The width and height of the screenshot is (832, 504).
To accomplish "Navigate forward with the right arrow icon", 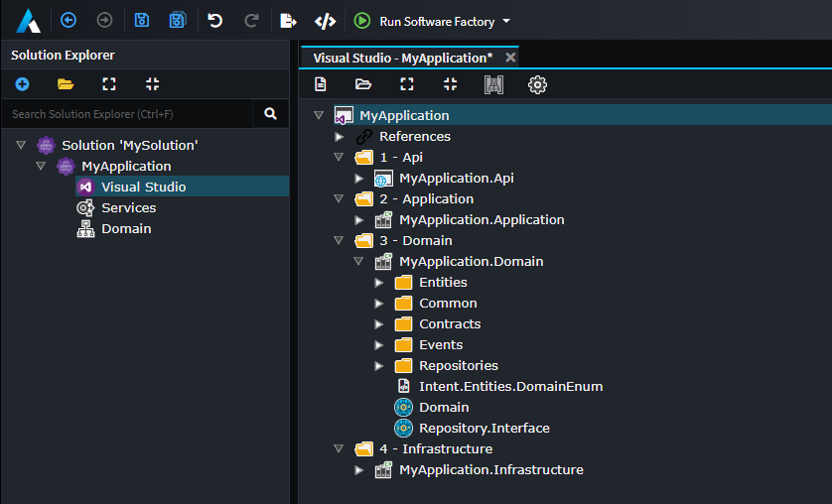I will 104,20.
